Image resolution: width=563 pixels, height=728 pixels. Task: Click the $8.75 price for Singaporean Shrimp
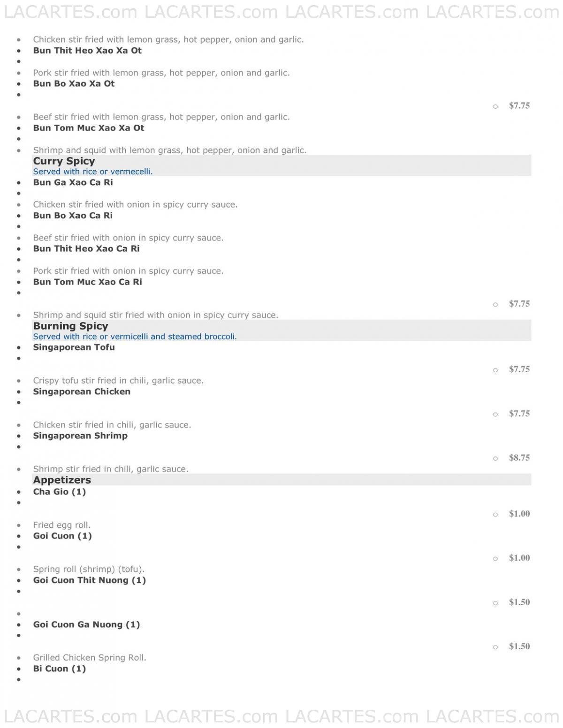pos(519,458)
